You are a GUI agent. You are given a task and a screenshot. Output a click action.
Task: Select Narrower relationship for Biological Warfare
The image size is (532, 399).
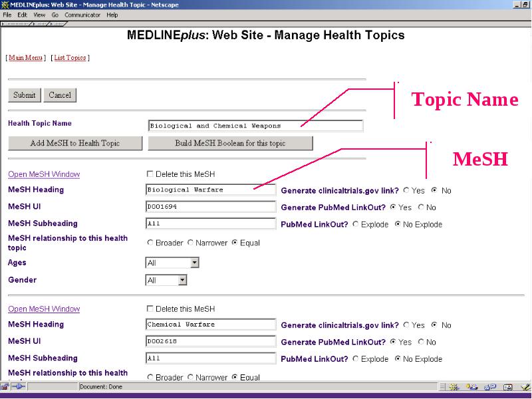tap(190, 243)
